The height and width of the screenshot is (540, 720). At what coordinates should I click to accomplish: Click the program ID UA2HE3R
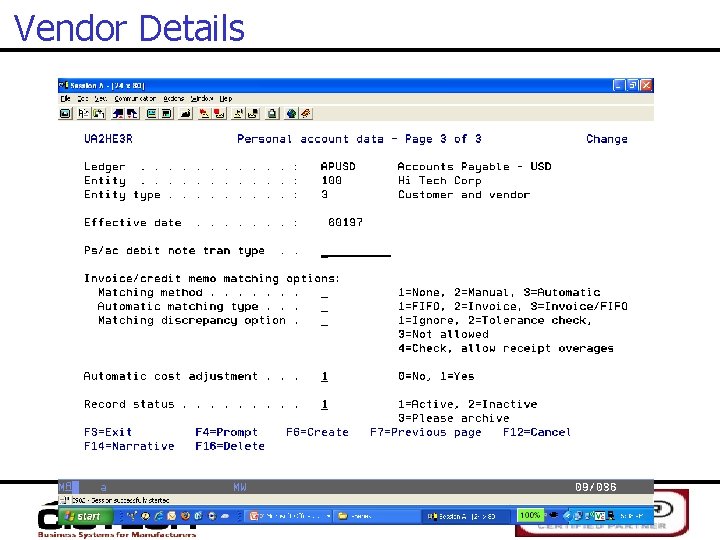(x=108, y=139)
